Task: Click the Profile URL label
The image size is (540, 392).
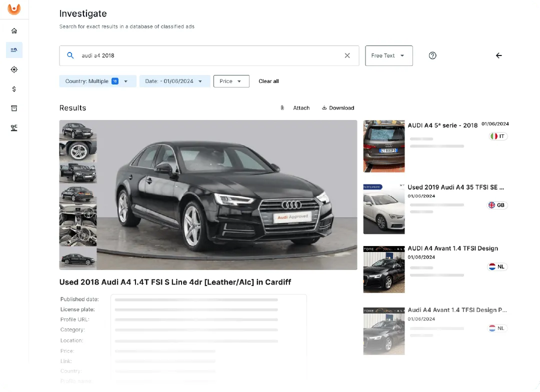Action: click(74, 319)
